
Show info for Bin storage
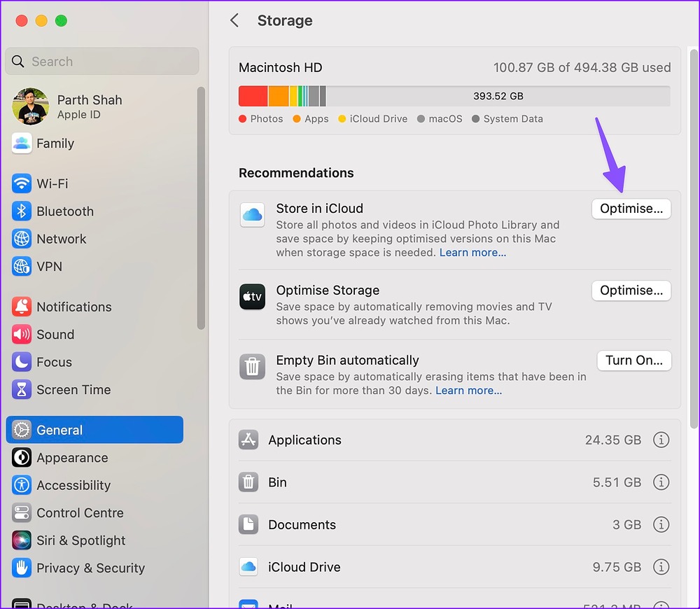[661, 482]
